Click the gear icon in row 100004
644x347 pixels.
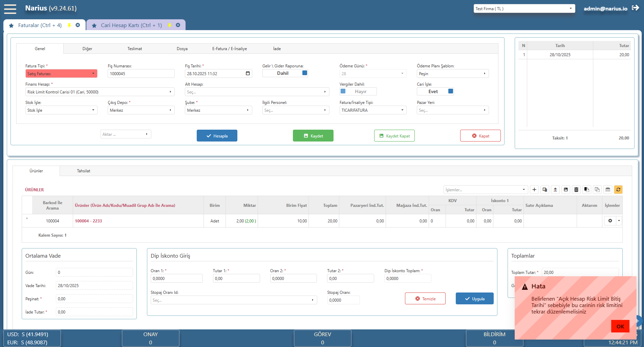610,221
